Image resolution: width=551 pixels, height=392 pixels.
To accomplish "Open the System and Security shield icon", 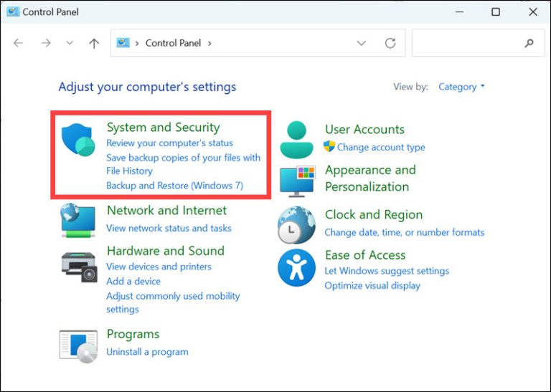I will [x=78, y=140].
